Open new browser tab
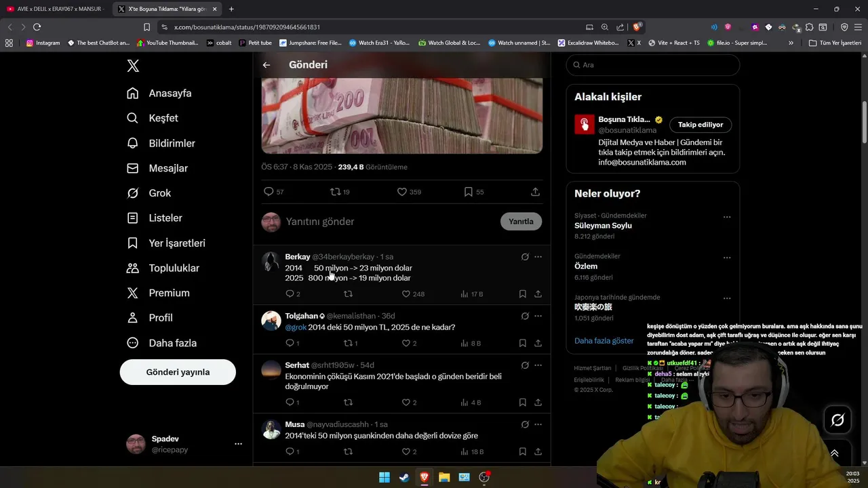868x488 pixels. coord(231,9)
